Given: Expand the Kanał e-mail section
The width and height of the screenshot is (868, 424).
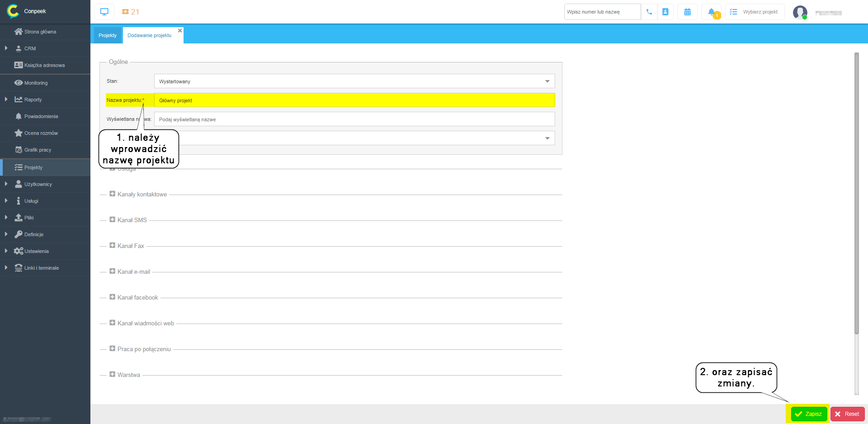Looking at the screenshot, I should click(113, 271).
